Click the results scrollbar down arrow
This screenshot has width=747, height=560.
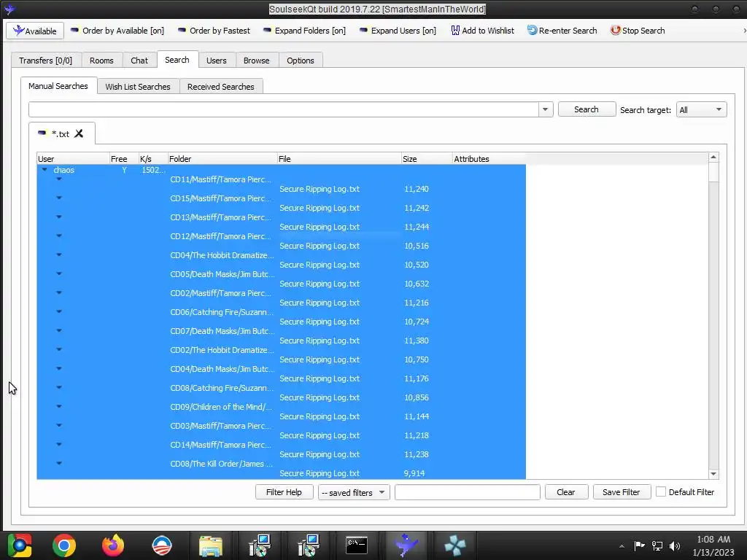point(713,474)
